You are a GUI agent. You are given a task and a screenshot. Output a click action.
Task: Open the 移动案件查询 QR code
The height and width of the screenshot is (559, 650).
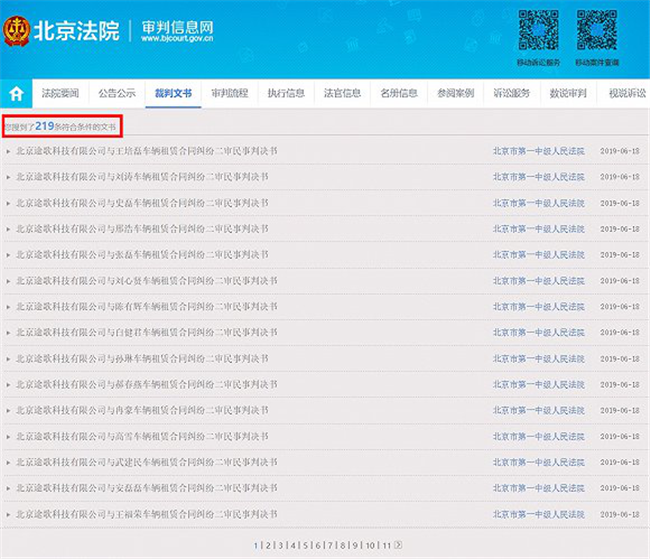(597, 30)
